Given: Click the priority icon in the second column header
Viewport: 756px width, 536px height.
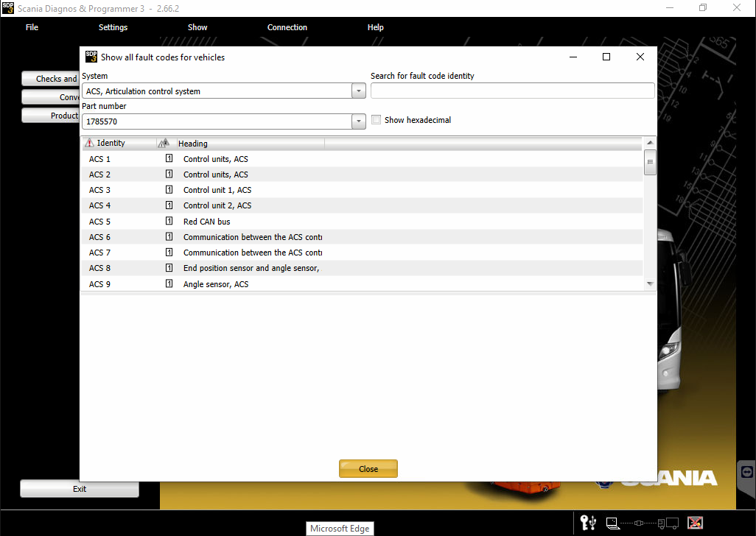Looking at the screenshot, I should point(164,143).
